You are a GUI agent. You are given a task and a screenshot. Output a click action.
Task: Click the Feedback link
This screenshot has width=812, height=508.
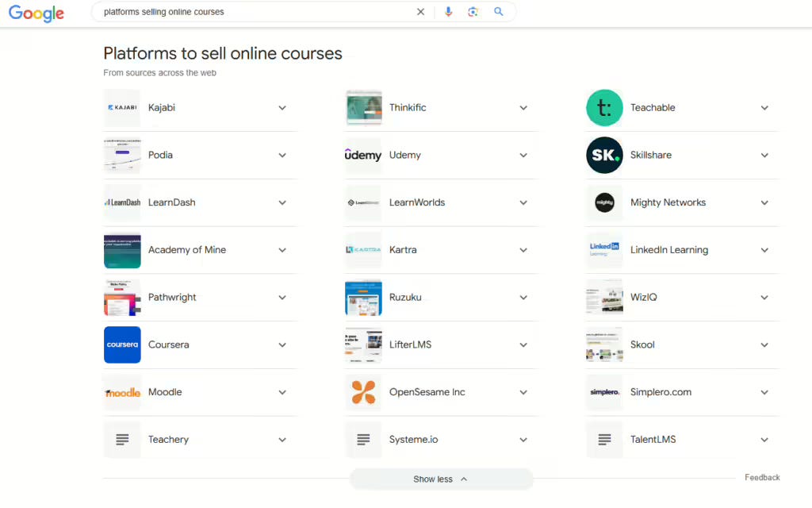click(x=762, y=477)
